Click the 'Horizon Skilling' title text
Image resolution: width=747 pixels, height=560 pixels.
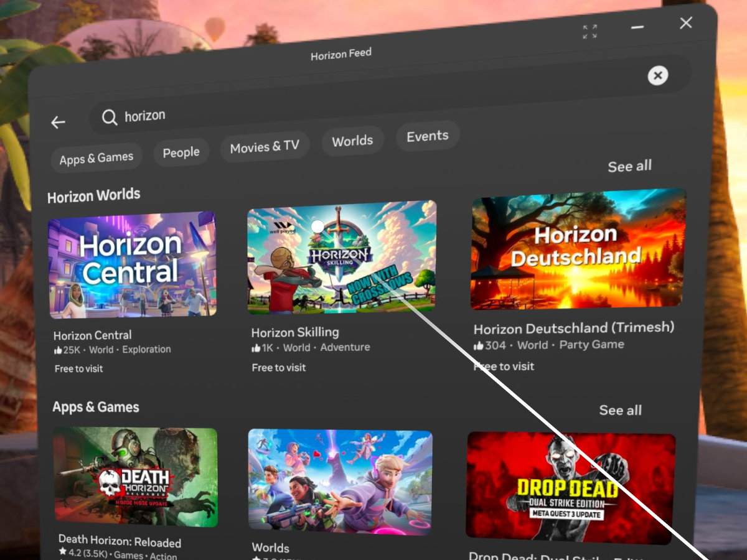(x=295, y=333)
